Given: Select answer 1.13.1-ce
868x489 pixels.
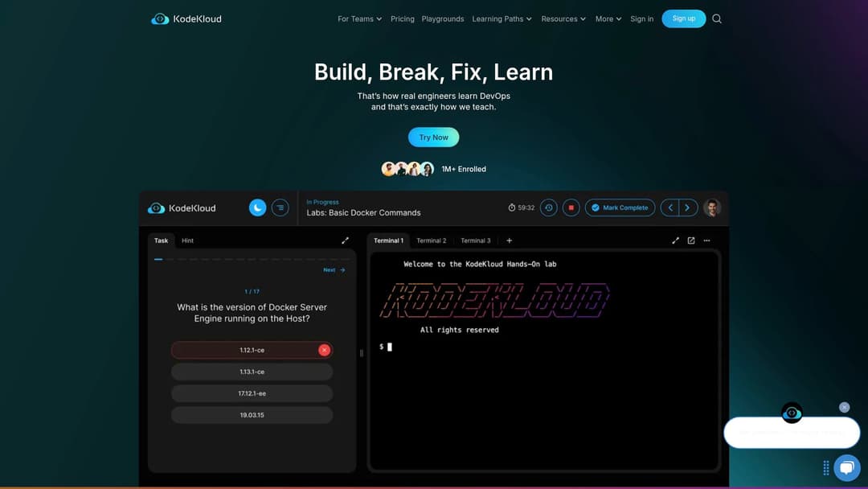Looking at the screenshot, I should [252, 372].
